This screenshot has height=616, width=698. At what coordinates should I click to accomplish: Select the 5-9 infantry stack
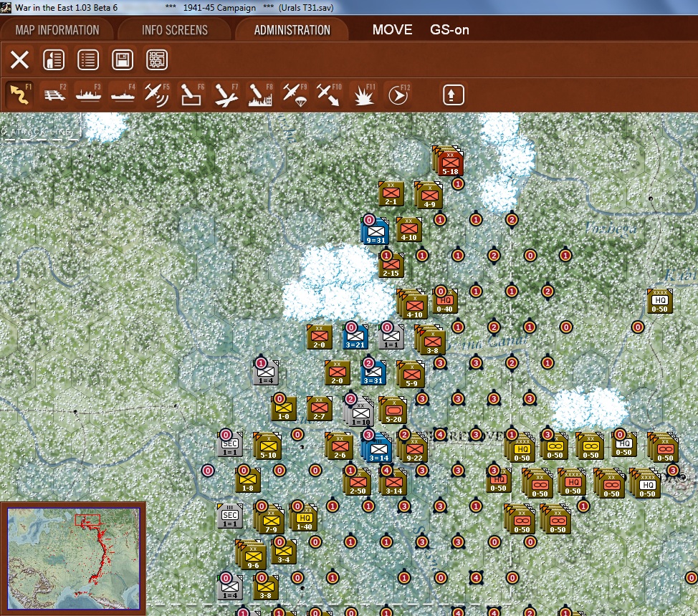coord(411,375)
